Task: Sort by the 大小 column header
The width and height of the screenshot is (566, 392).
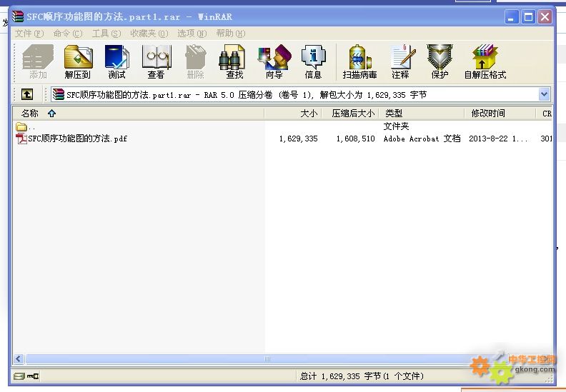Action: pos(293,114)
